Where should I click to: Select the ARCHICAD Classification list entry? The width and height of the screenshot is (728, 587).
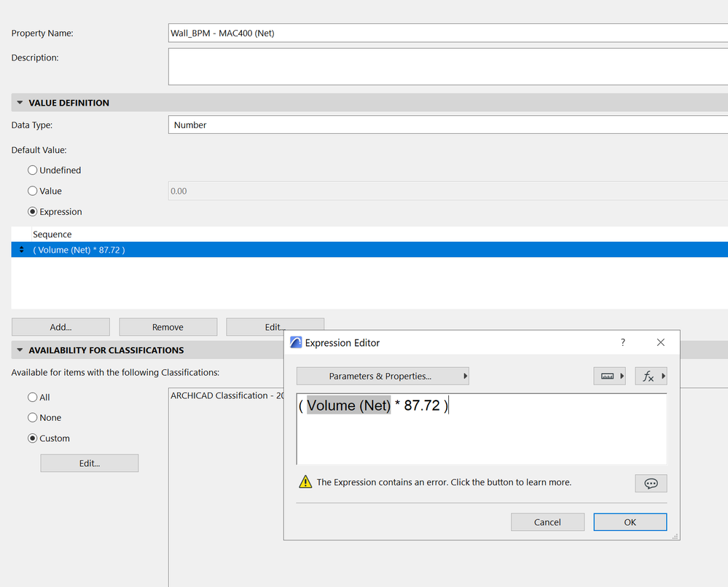click(227, 395)
